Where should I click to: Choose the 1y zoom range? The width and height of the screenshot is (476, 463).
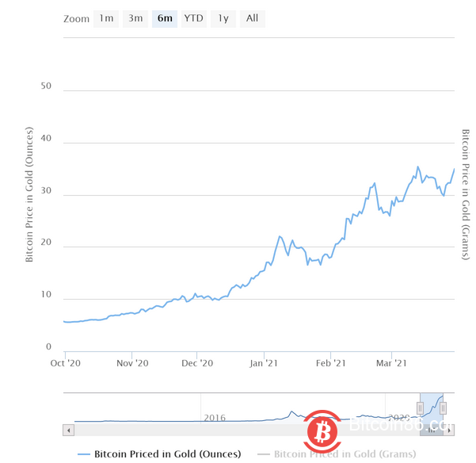[223, 18]
